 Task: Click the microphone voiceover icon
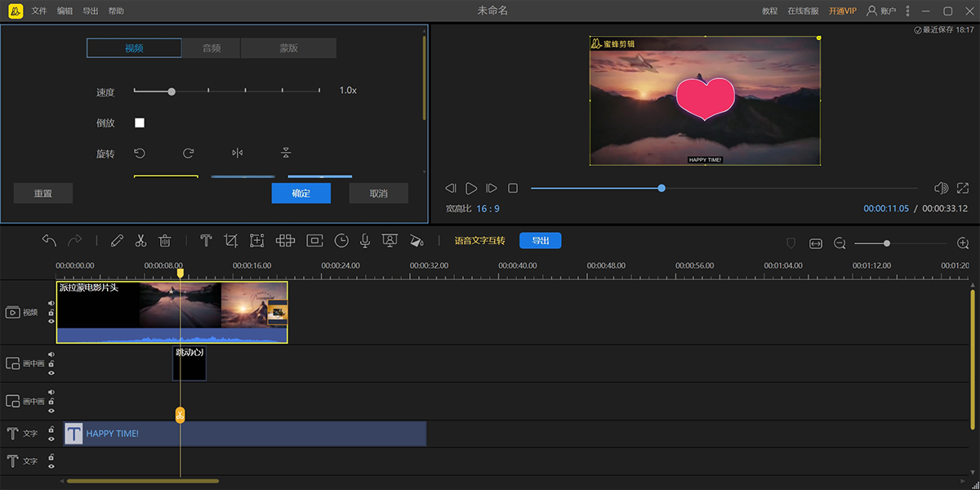point(365,241)
